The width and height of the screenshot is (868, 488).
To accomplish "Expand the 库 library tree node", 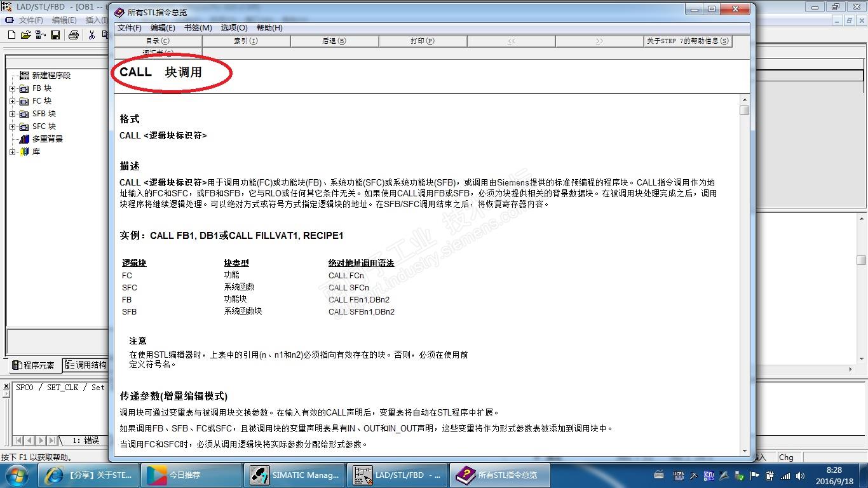I will pos(12,152).
